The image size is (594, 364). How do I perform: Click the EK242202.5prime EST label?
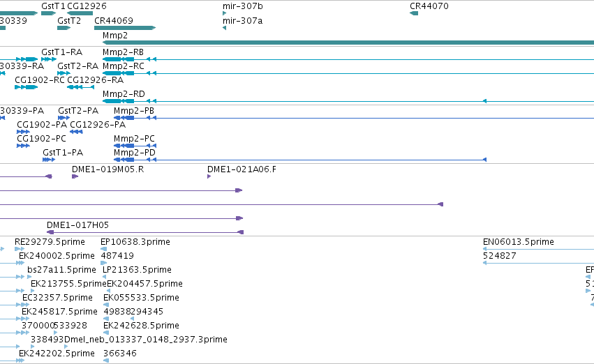57,354
